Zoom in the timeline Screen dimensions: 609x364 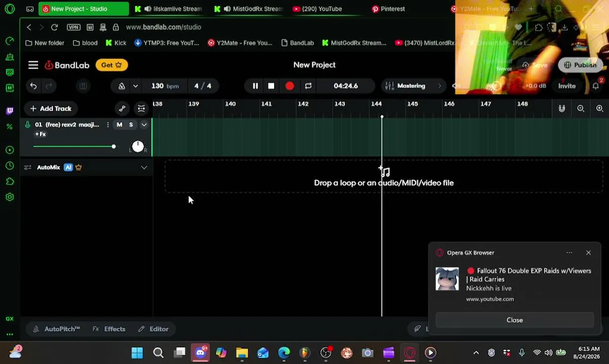pyautogui.click(x=600, y=109)
